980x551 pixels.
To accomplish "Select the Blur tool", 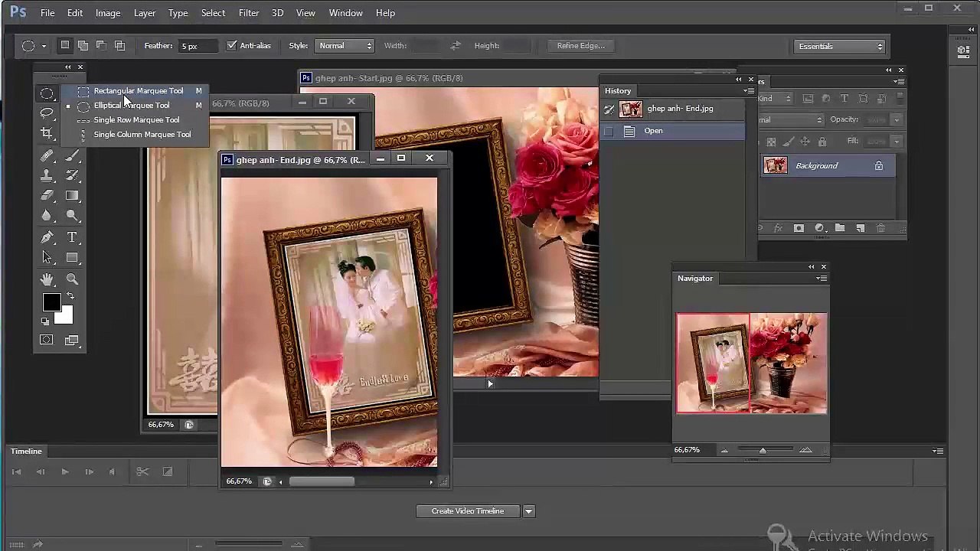I will point(47,216).
